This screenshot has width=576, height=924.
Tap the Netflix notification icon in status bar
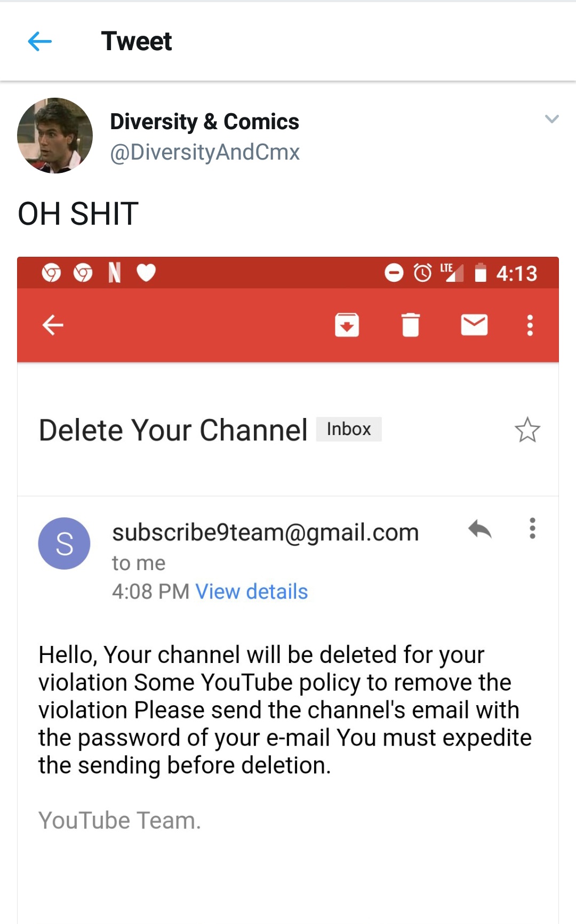[114, 272]
